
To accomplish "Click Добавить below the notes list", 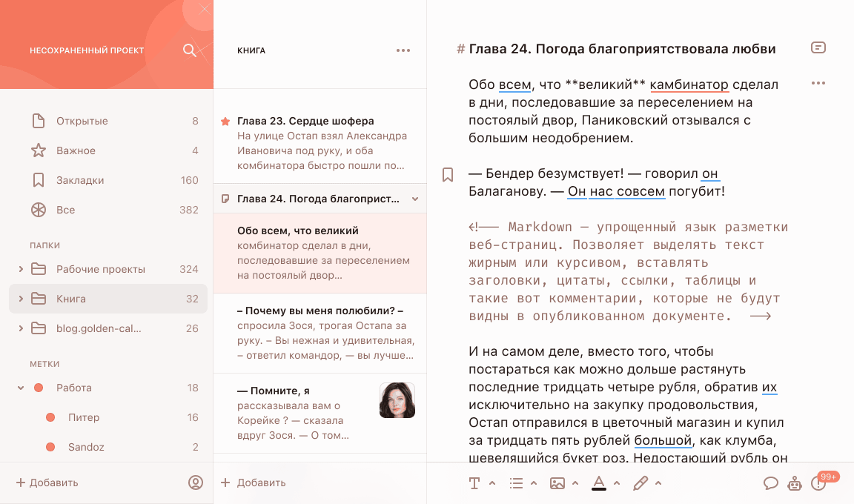I will coord(254,483).
